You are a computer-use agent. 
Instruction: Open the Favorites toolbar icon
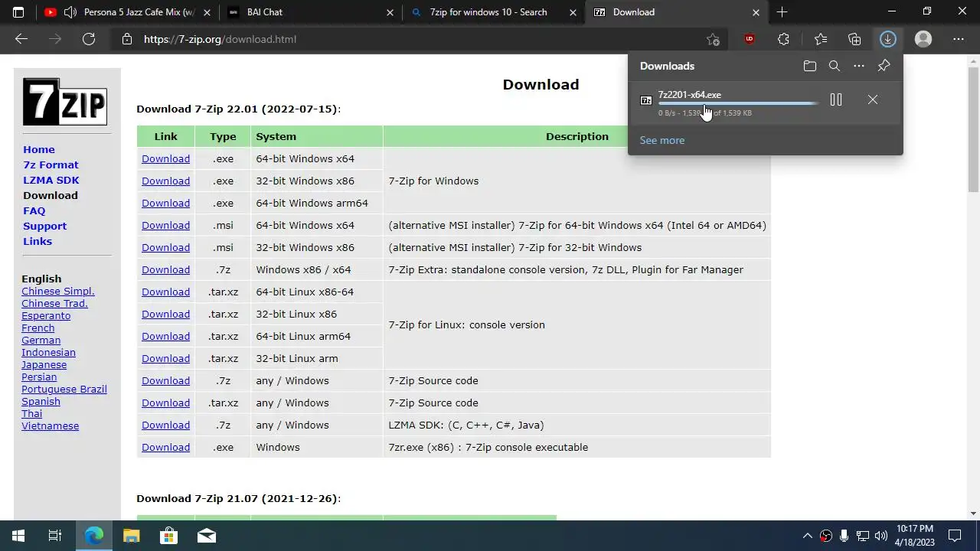821,39
